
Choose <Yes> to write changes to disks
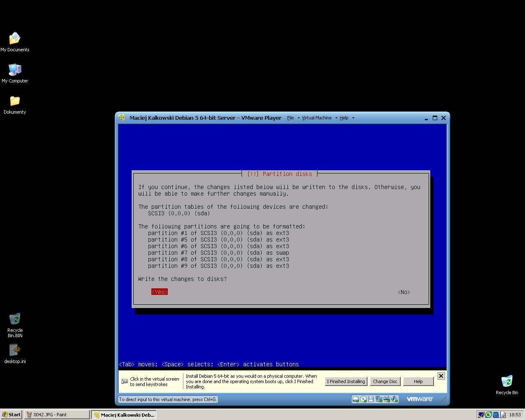click(160, 292)
